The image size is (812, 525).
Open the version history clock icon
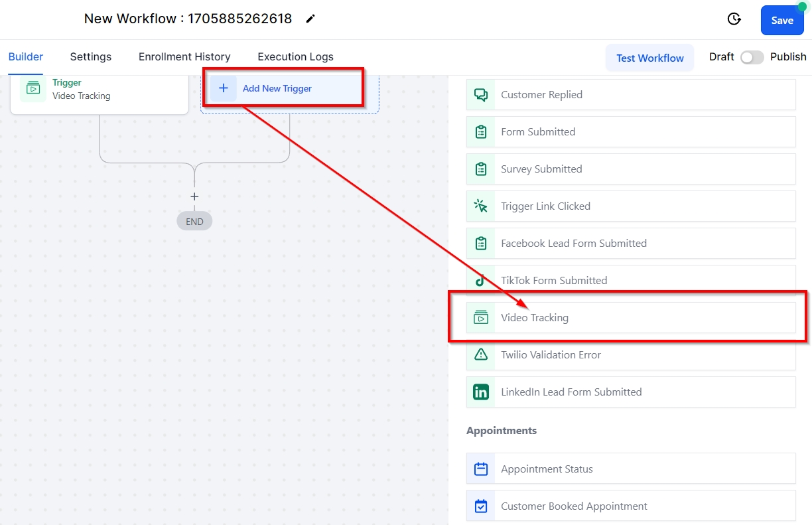(x=734, y=19)
